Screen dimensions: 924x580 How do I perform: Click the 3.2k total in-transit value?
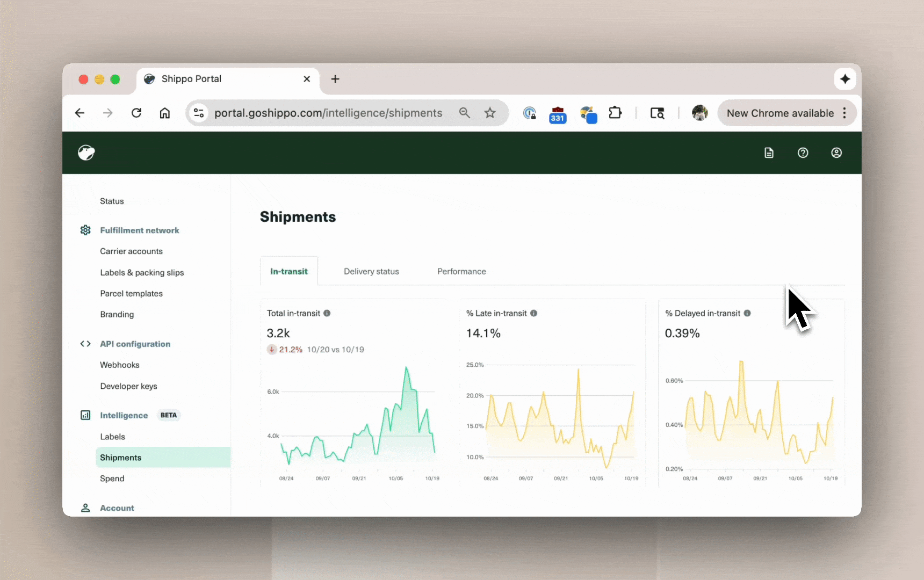(278, 334)
